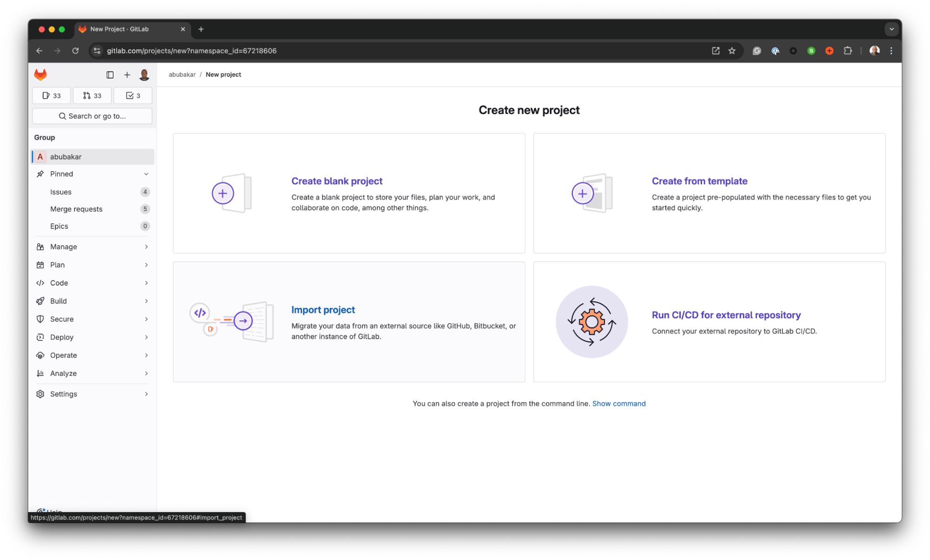Image resolution: width=930 pixels, height=560 pixels.
Task: Expand the Code section
Action: [93, 283]
